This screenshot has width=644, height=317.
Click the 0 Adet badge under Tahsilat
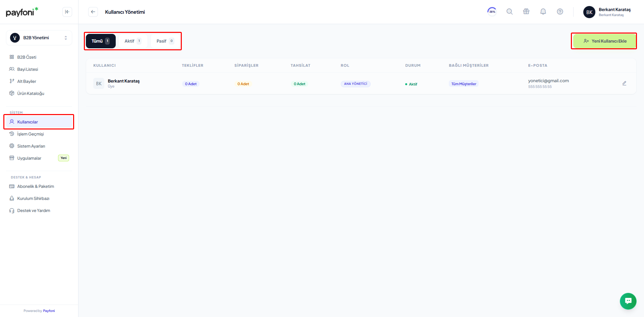point(300,84)
